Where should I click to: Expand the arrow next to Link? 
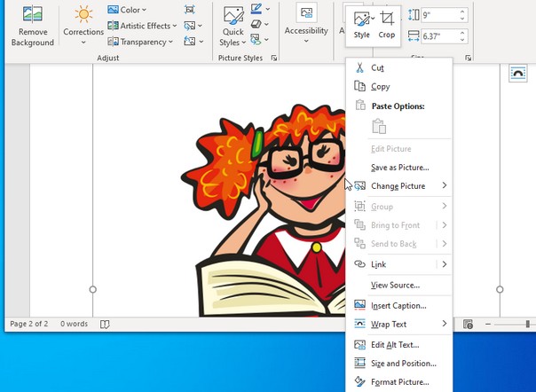click(x=445, y=264)
